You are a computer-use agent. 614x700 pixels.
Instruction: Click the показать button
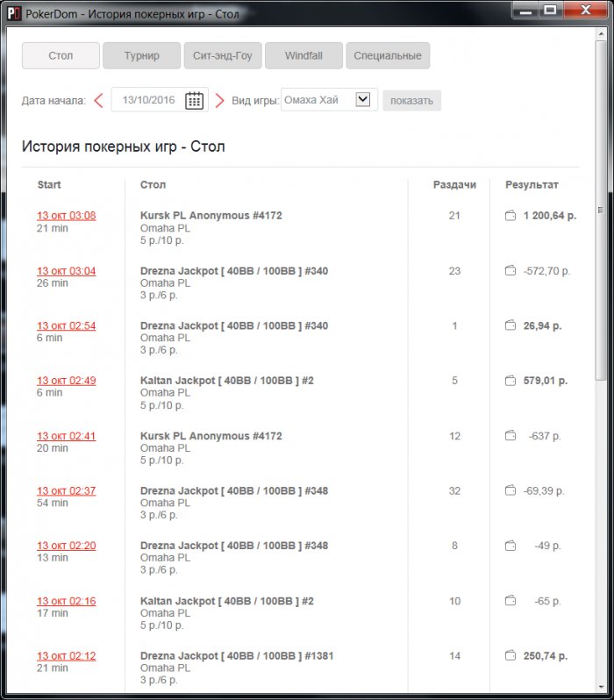pos(411,101)
